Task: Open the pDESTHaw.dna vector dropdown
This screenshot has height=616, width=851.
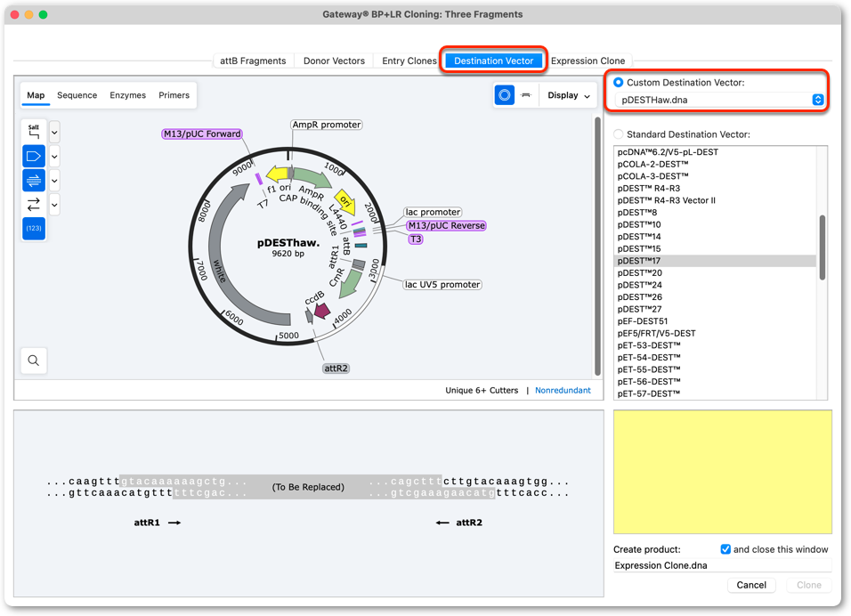Action: (x=719, y=100)
